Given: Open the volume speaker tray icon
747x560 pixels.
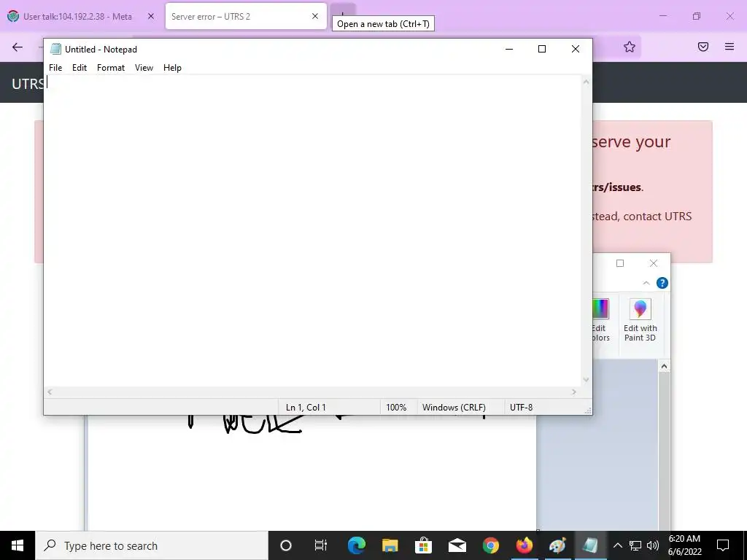Looking at the screenshot, I should pos(653,545).
